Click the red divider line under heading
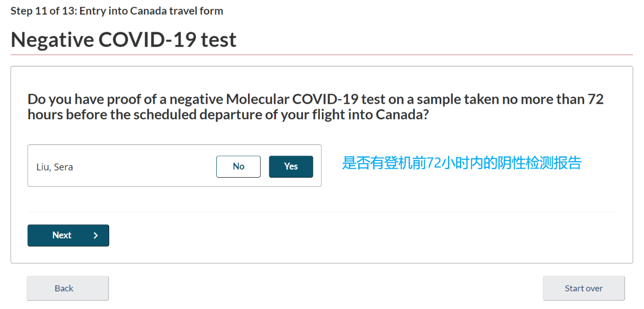 (x=321, y=54)
